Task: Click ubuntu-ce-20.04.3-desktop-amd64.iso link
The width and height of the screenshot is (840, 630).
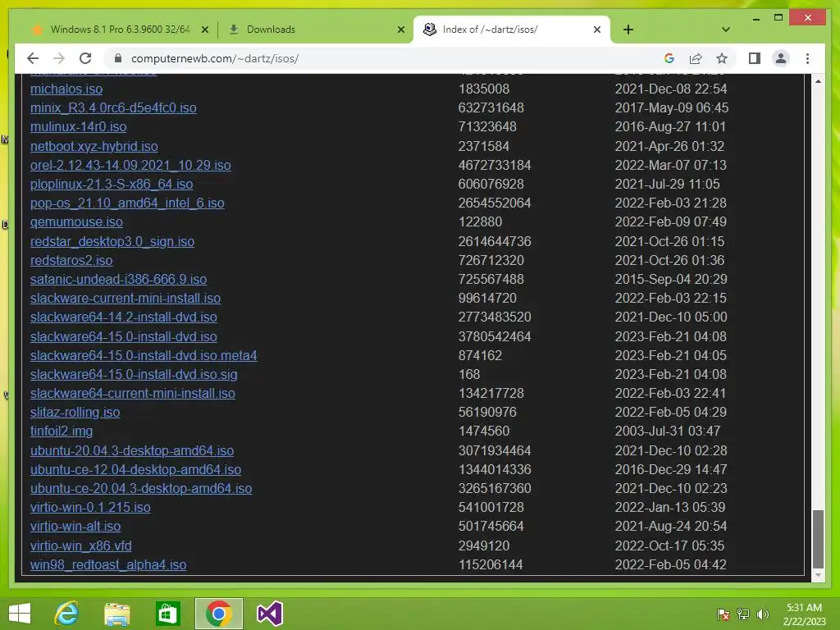Action: (x=141, y=489)
